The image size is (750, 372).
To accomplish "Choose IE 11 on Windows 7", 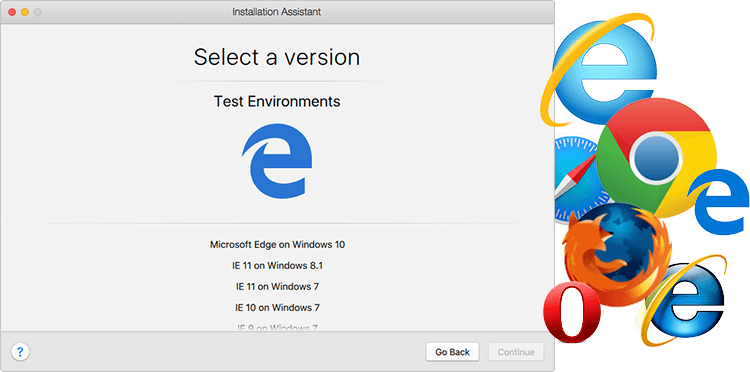I will (277, 286).
